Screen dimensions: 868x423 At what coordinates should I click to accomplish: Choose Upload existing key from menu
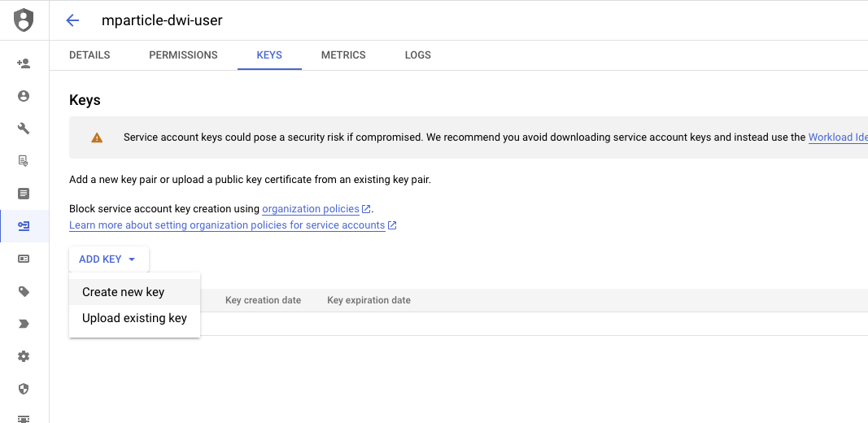pos(134,318)
